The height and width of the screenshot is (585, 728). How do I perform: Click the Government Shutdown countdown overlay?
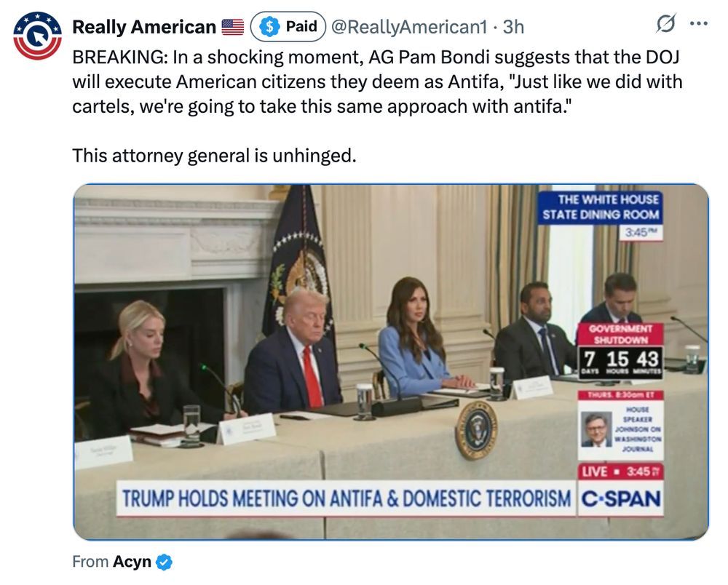pos(620,351)
